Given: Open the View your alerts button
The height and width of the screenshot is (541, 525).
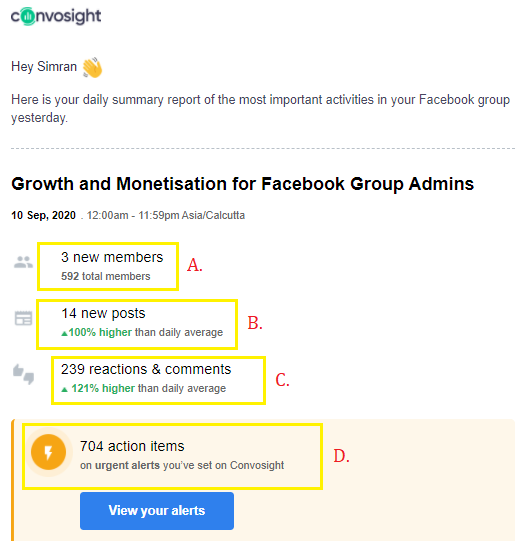Looking at the screenshot, I should (157, 511).
